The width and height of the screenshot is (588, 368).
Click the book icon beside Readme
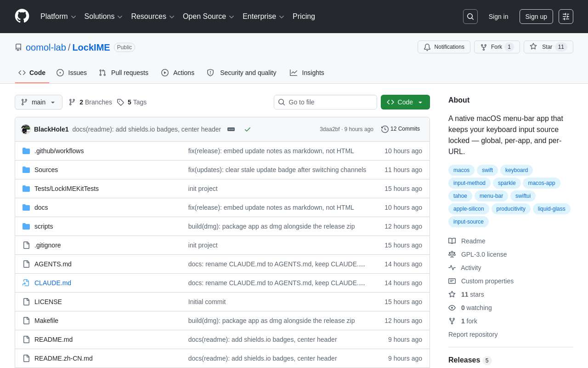452,241
